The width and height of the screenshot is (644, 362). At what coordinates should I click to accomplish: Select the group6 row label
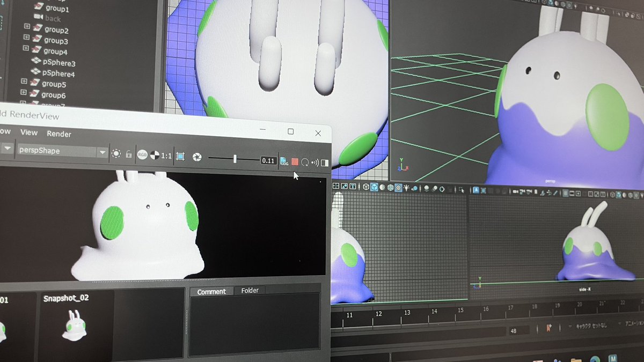pyautogui.click(x=54, y=95)
